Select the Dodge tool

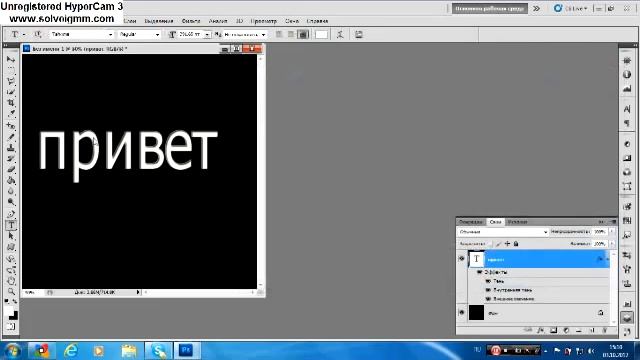[x=11, y=202]
